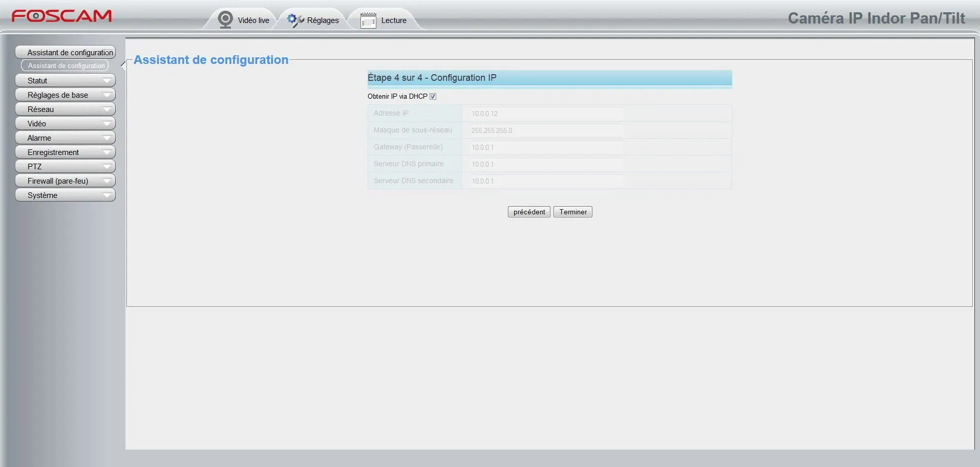Click the Adresse IP input field

(x=546, y=114)
